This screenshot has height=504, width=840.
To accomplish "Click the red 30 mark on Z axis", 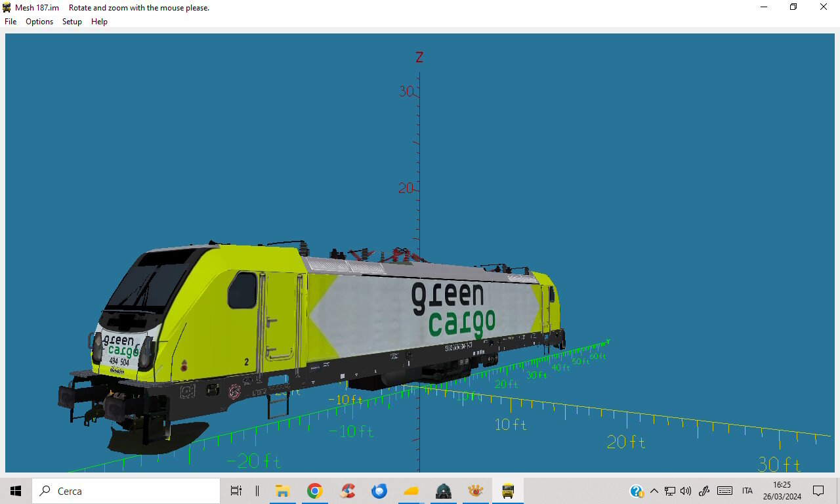I will [406, 91].
